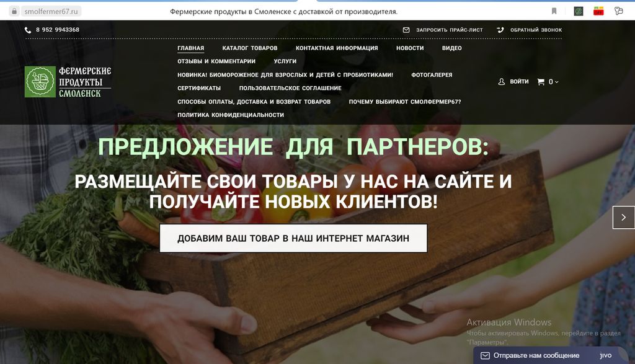635x364 pixels.
Task: Select Контактная информация in the navigation
Action: 337,48
